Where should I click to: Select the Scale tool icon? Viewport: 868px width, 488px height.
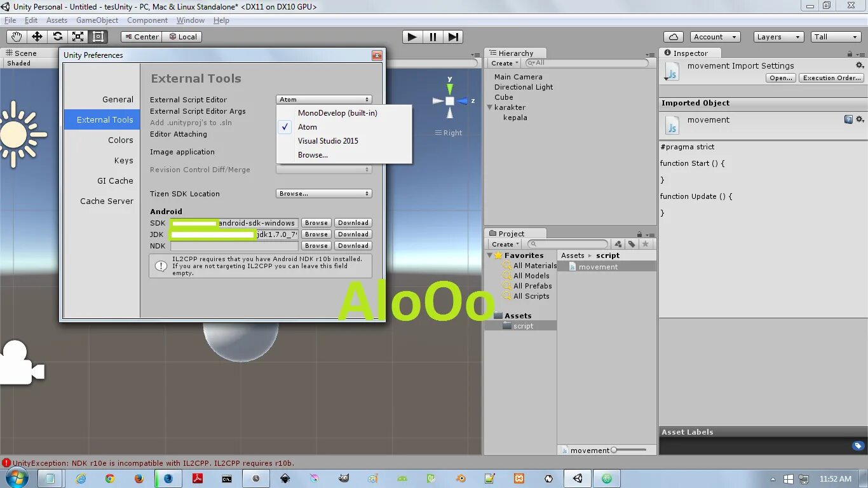pyautogui.click(x=78, y=37)
